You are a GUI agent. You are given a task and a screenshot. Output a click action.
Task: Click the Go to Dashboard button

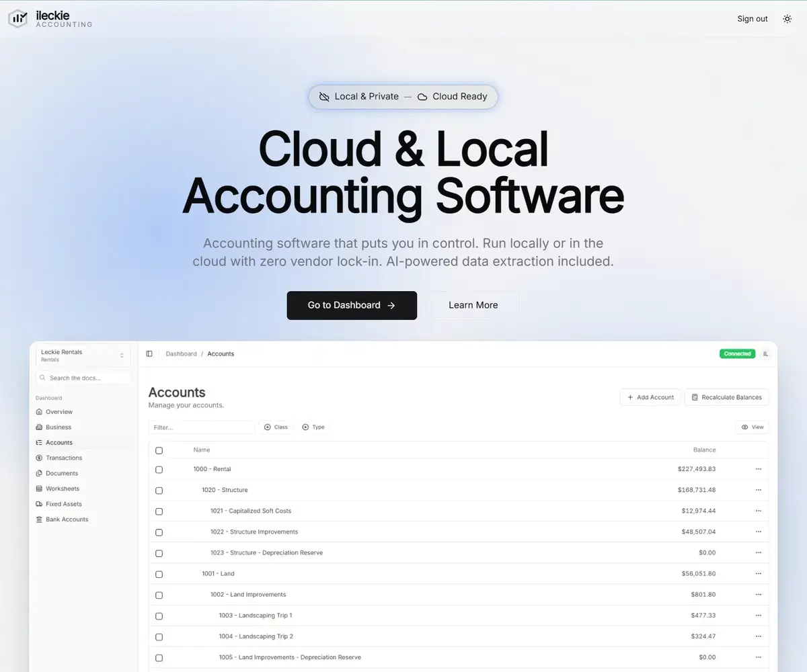(351, 305)
